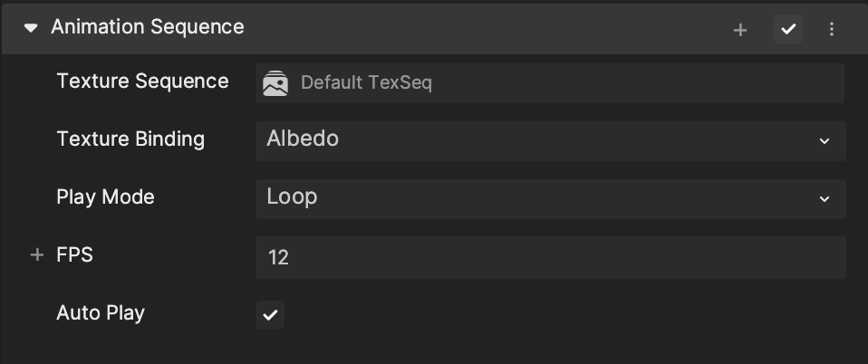The image size is (868, 364).
Task: Click the Texture Binding label
Action: coord(130,139)
